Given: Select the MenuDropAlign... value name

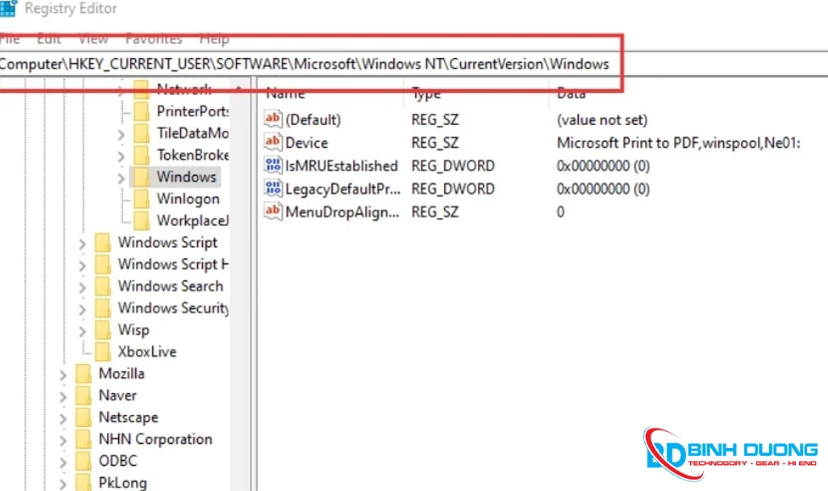Looking at the screenshot, I should (x=342, y=212).
